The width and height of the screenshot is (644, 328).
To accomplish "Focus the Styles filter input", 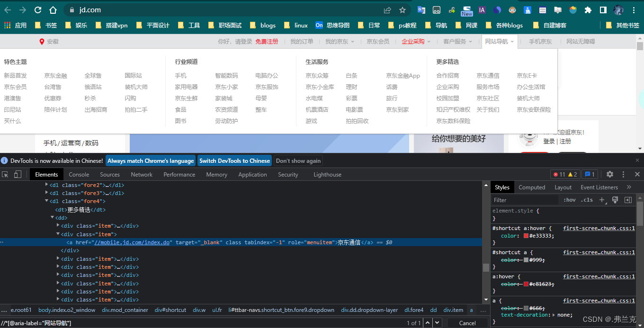I will pos(525,200).
